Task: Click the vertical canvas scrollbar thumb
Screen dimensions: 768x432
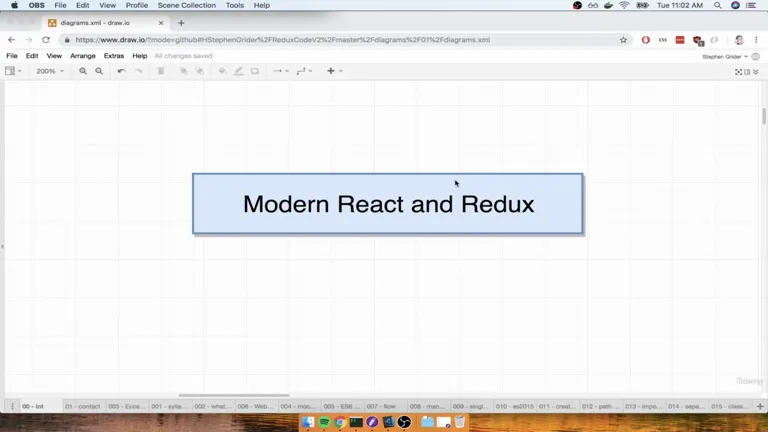Action: point(764,116)
